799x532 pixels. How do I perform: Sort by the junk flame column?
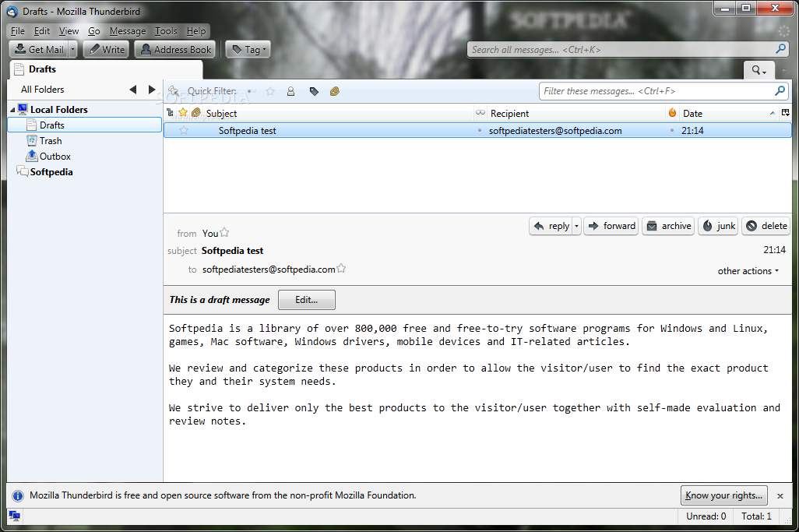pyautogui.click(x=673, y=113)
